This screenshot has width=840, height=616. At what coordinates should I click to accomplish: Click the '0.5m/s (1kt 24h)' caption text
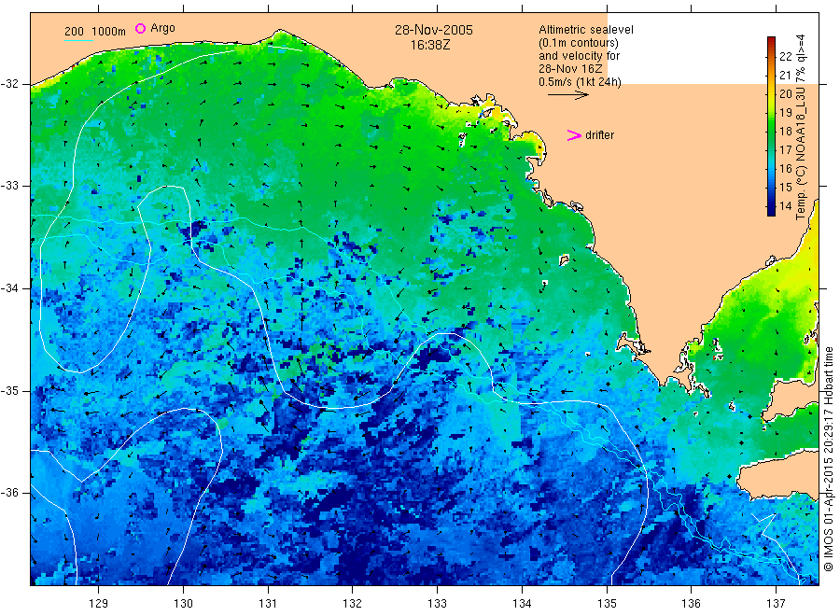coord(580,82)
